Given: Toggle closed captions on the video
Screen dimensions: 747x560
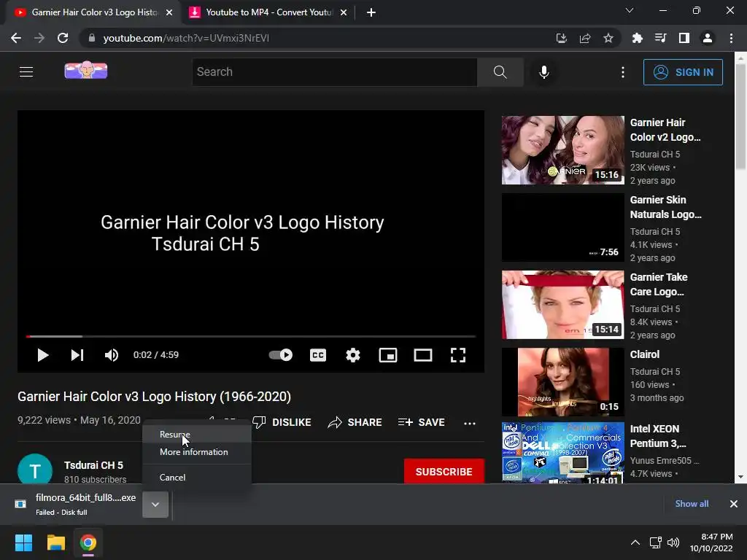Looking at the screenshot, I should click(x=318, y=355).
